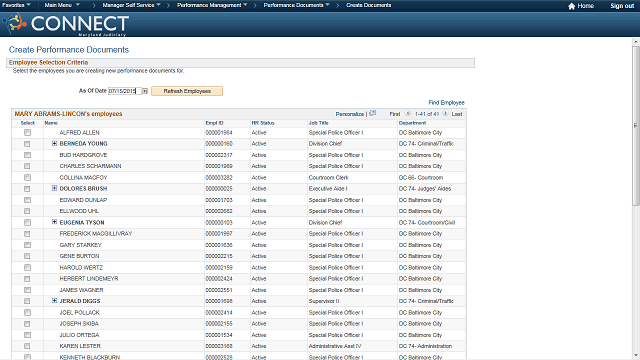This screenshot has height=360, width=640.
Task: Click GARY STARKEY name cell
Action: pyautogui.click(x=80, y=245)
